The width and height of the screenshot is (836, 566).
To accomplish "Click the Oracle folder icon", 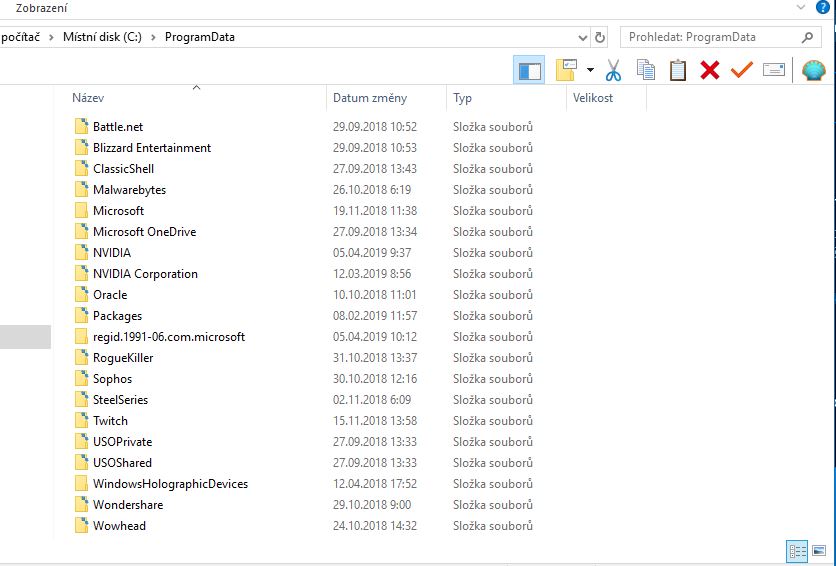I will [82, 294].
